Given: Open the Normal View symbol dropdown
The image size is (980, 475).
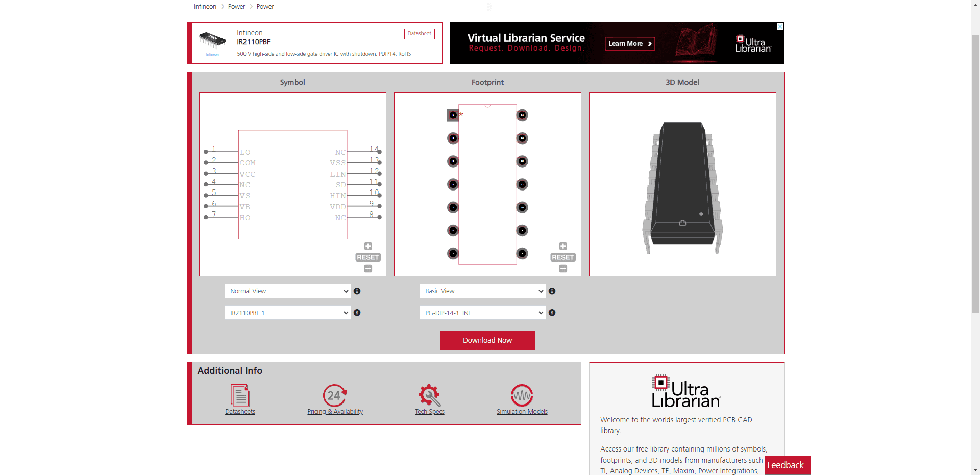Looking at the screenshot, I should [x=288, y=291].
